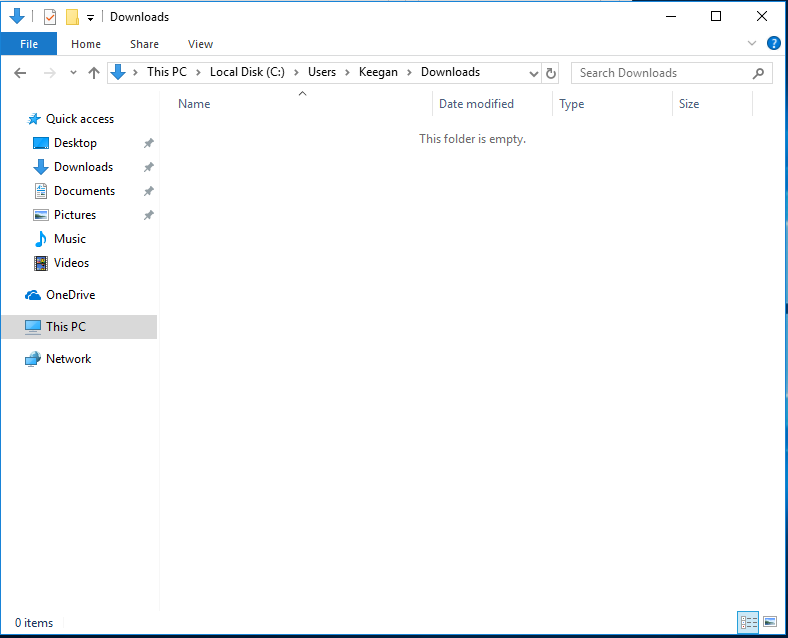Expand the chevron after Local Disk (C:)
788x638 pixels.
coord(297,73)
